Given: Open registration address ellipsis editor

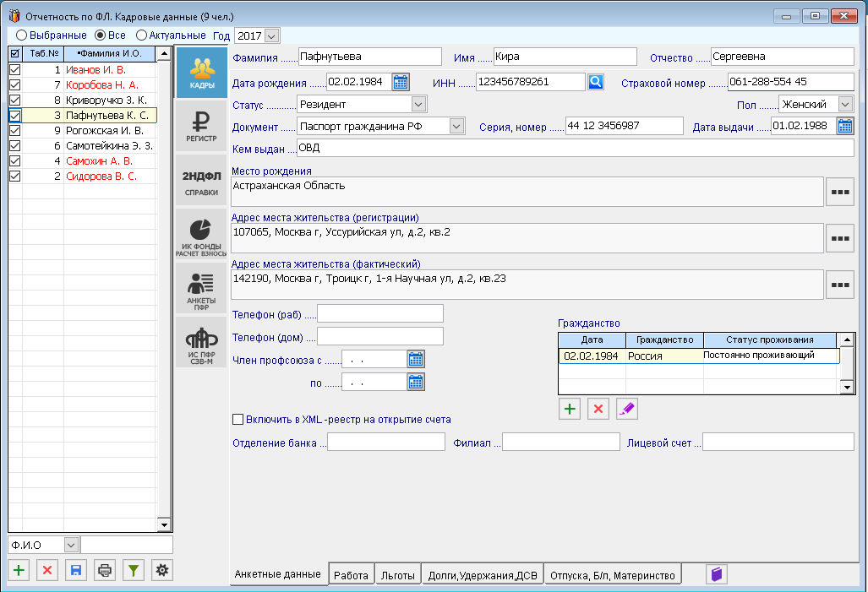Looking at the screenshot, I should [840, 238].
